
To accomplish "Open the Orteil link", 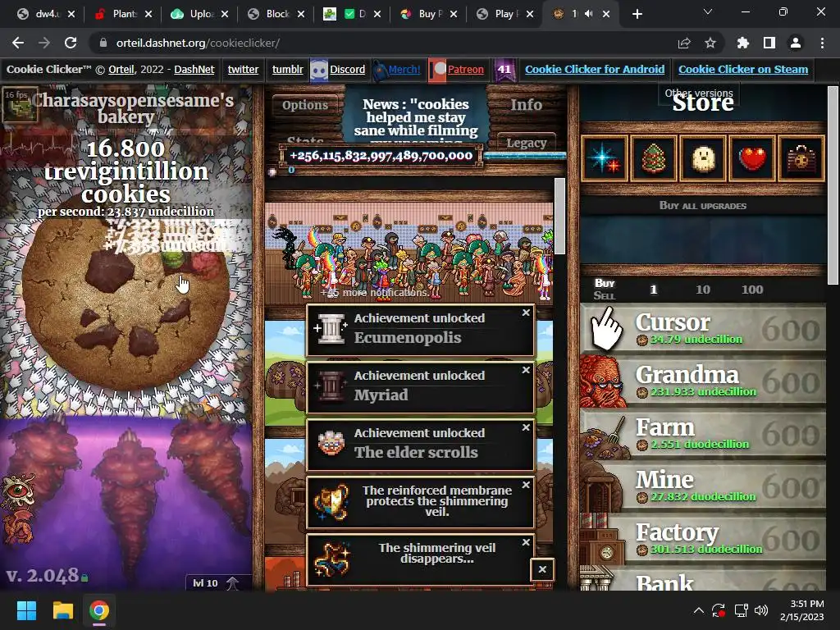I will (x=121, y=69).
